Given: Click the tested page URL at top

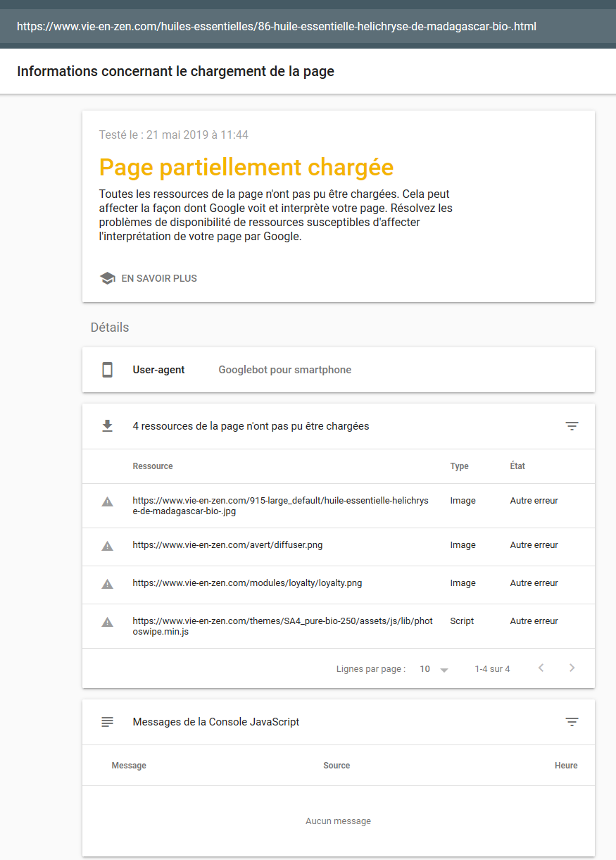Looking at the screenshot, I should (x=277, y=27).
